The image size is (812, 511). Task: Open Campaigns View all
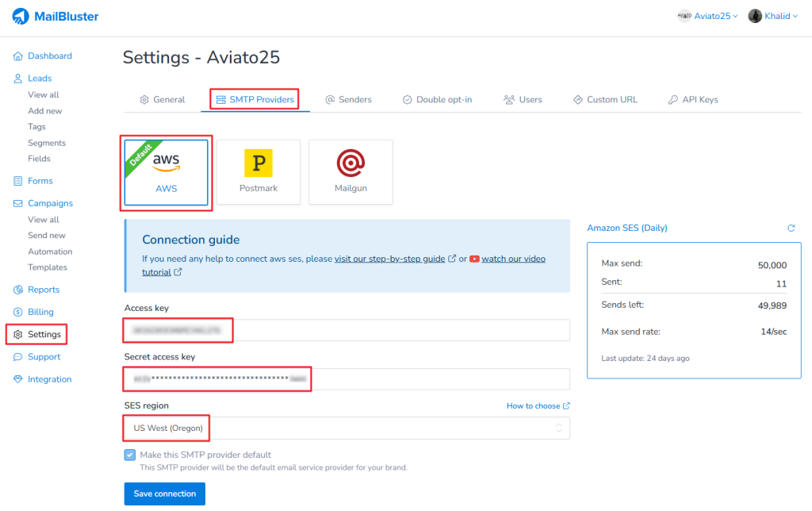tap(44, 220)
